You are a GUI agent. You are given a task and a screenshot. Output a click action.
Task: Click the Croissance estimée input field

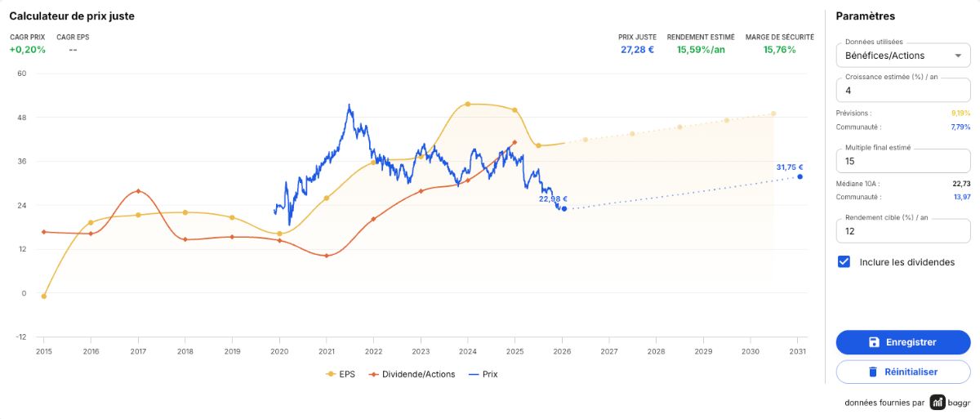[902, 91]
